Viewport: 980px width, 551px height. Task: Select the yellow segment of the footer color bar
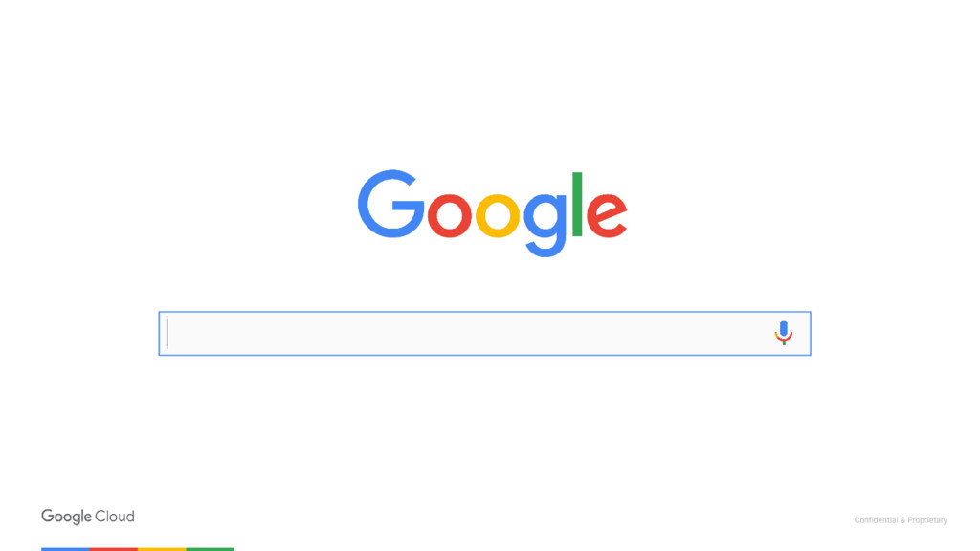tap(162, 549)
